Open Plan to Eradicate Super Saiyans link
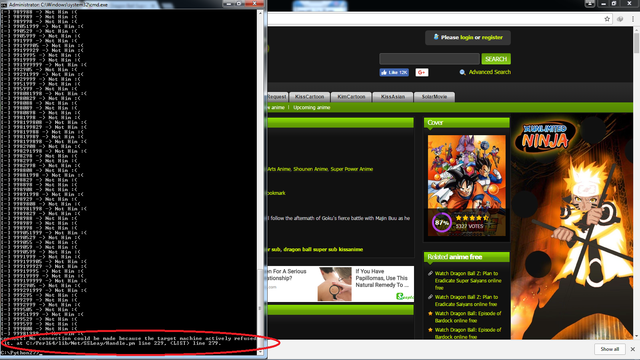Screen dimensions: 640x360 468,280
